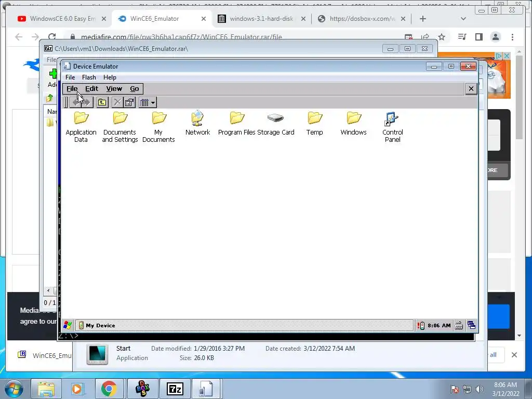Open the Documents and Settings folder
This screenshot has height=399, width=532.
click(x=120, y=127)
